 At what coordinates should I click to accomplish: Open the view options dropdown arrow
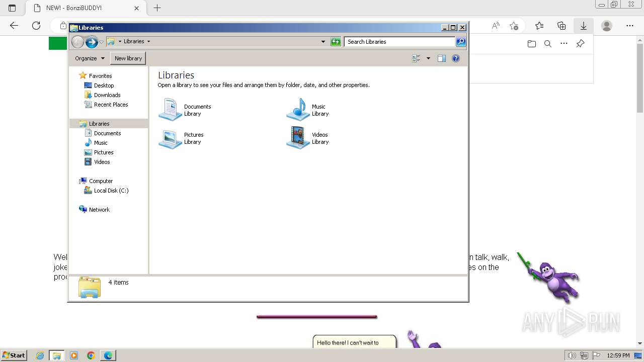click(428, 58)
